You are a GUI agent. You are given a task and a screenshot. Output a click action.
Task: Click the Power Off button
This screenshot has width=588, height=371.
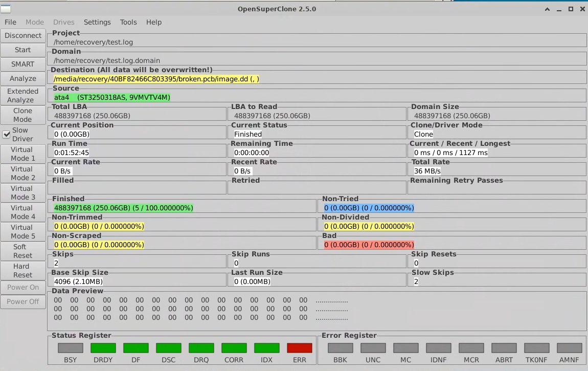[x=23, y=301]
